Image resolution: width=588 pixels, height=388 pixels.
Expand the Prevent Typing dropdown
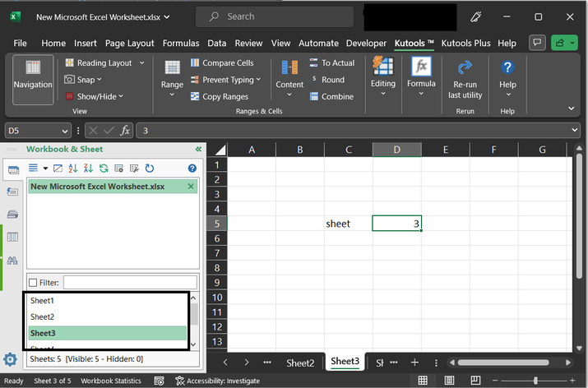pos(258,80)
